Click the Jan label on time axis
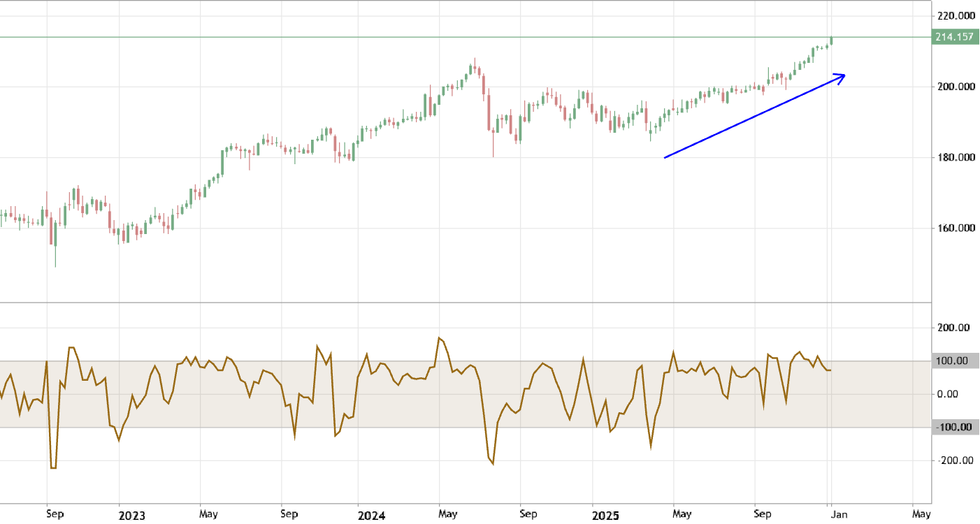 point(839,515)
